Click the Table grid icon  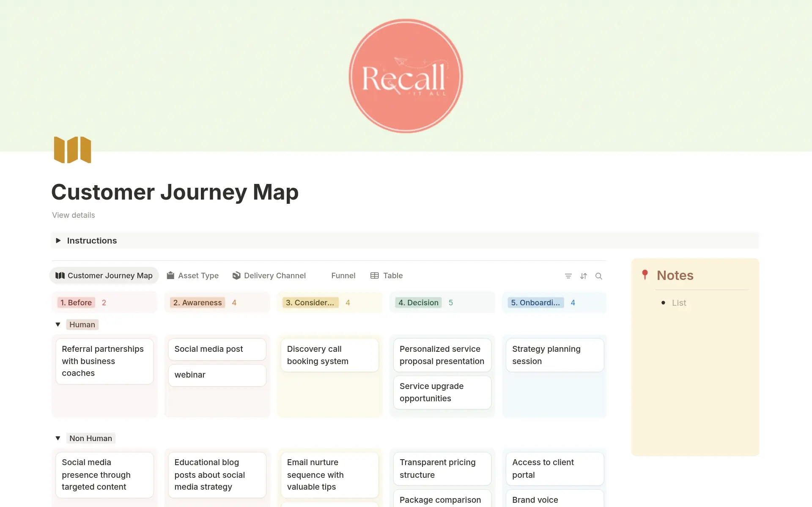(x=375, y=275)
